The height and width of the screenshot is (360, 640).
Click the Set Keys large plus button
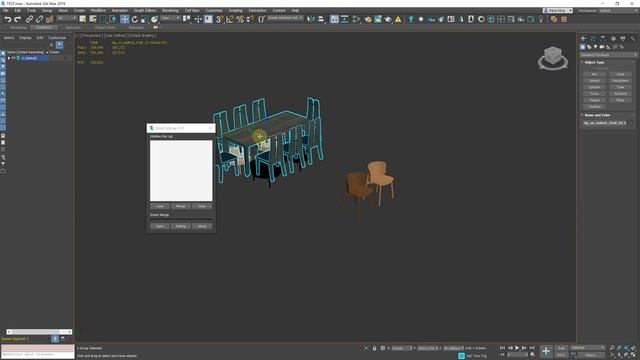(x=546, y=351)
